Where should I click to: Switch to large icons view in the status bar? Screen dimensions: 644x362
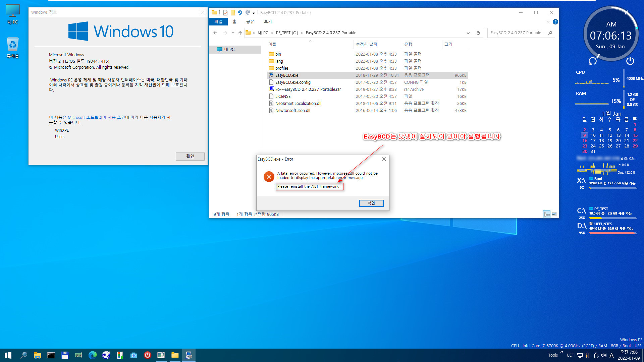(554, 214)
